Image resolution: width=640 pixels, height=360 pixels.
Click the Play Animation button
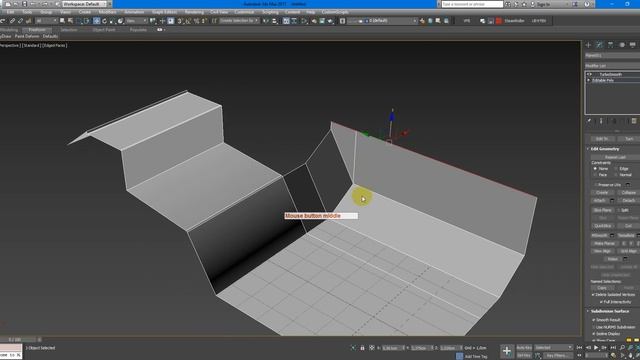(596, 348)
